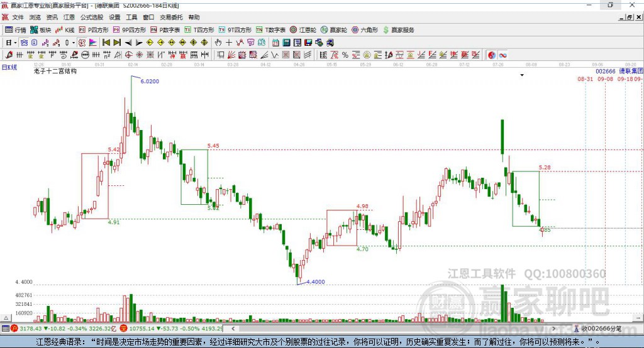The width and height of the screenshot is (644, 348).
Task: Select the 6.0200 high price label
Action: [x=150, y=81]
